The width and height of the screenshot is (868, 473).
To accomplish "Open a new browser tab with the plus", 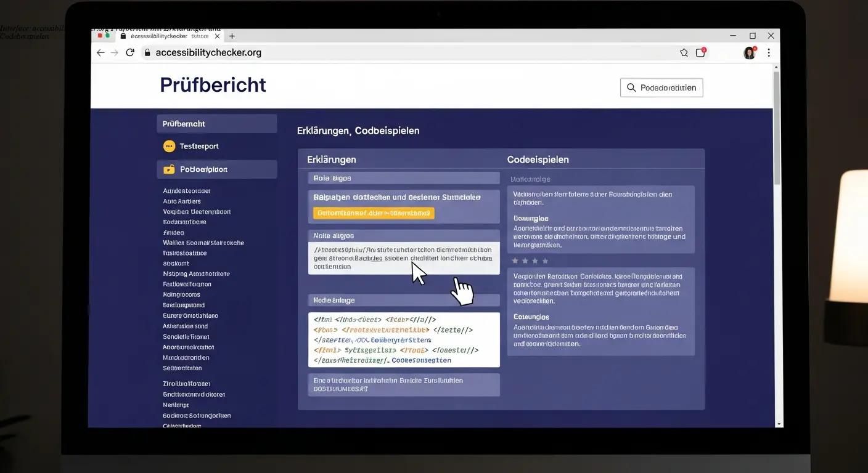I will click(x=231, y=36).
